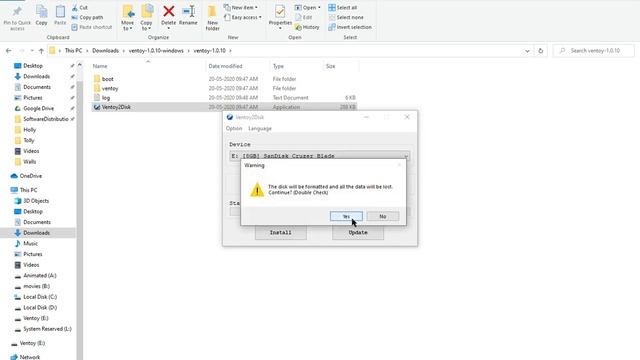Open Animated (A:) drive
This screenshot has width=640, height=360.
pos(40,276)
